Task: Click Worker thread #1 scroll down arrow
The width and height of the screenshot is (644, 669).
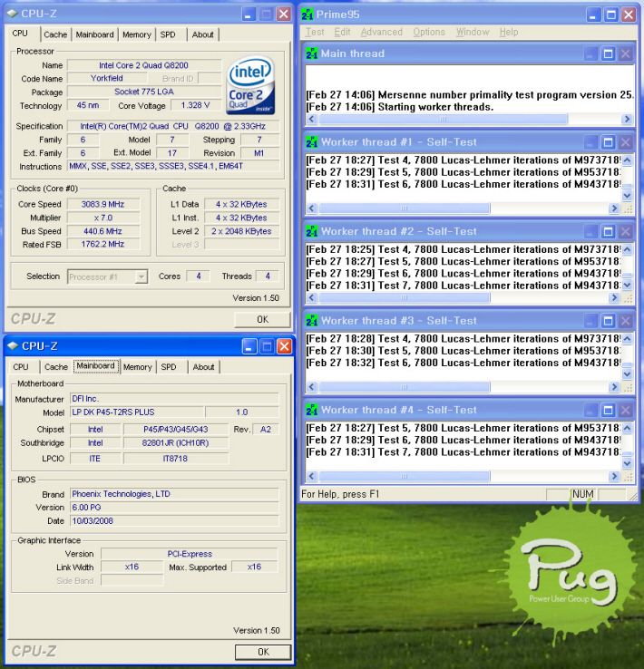Action: [x=627, y=196]
